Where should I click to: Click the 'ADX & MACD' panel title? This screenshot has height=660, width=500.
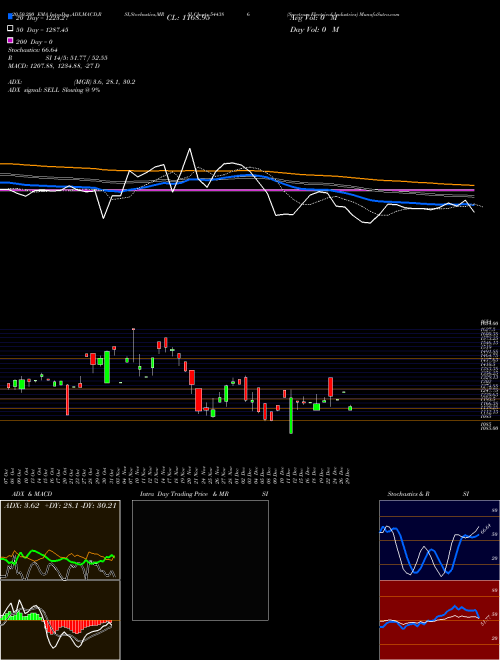pyautogui.click(x=32, y=494)
